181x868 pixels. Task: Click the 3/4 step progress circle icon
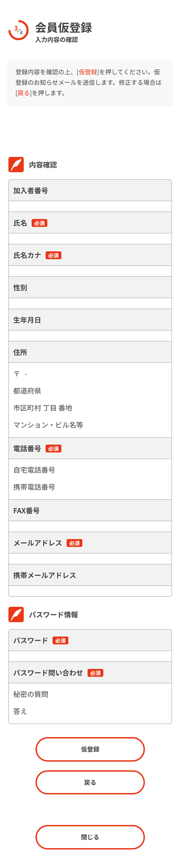pyautogui.click(x=19, y=30)
